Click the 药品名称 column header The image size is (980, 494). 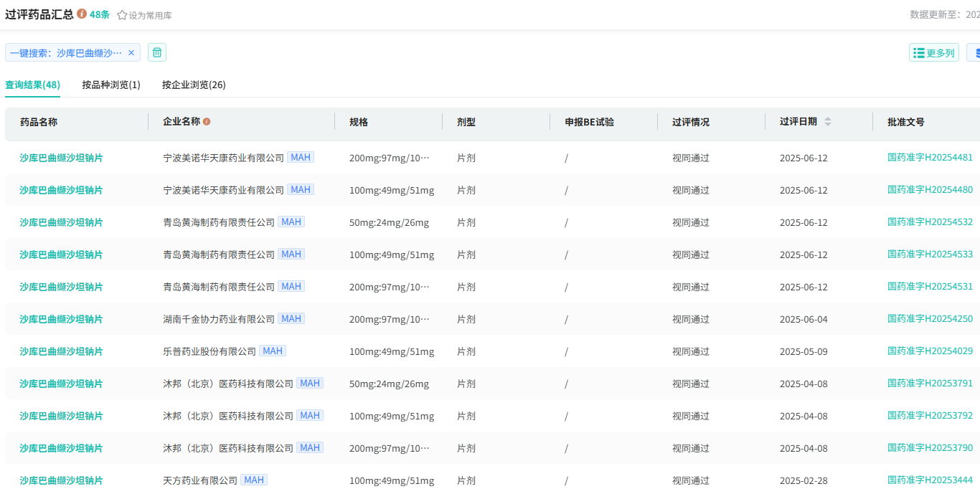click(39, 122)
